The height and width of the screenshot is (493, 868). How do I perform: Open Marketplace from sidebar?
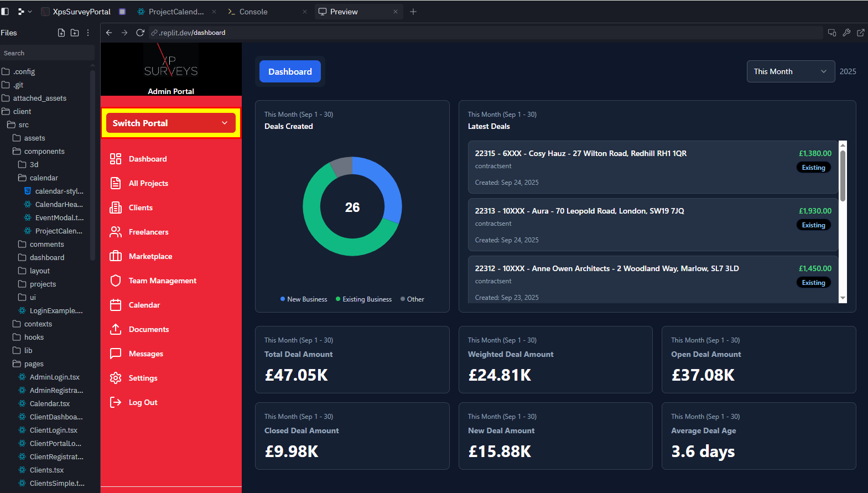(150, 256)
